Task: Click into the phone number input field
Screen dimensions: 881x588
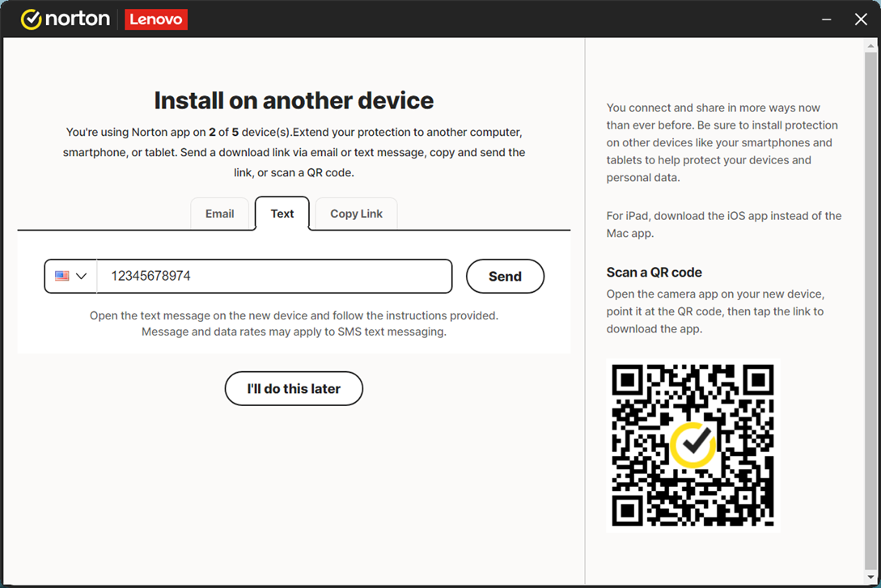Action: pos(275,277)
